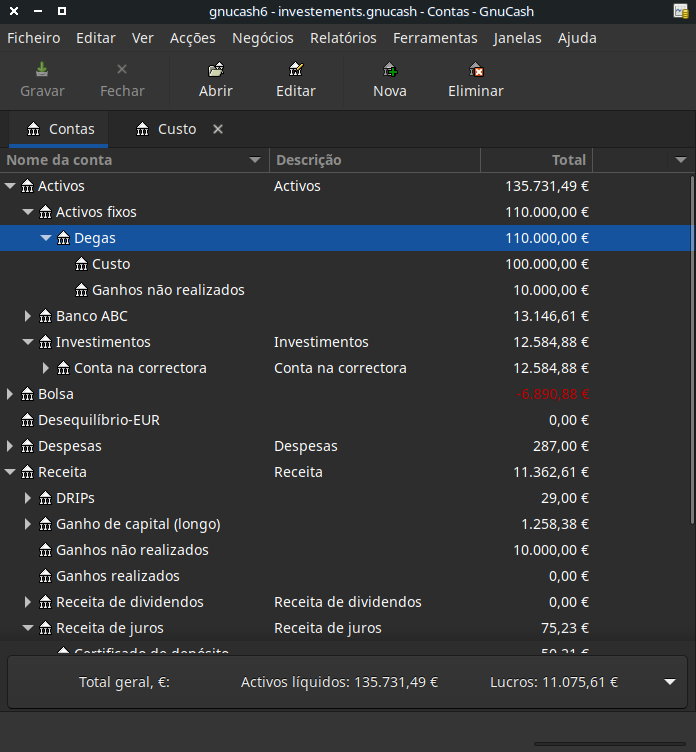The height and width of the screenshot is (752, 696).
Task: Collapse the Investimentos account
Action: pos(28,342)
